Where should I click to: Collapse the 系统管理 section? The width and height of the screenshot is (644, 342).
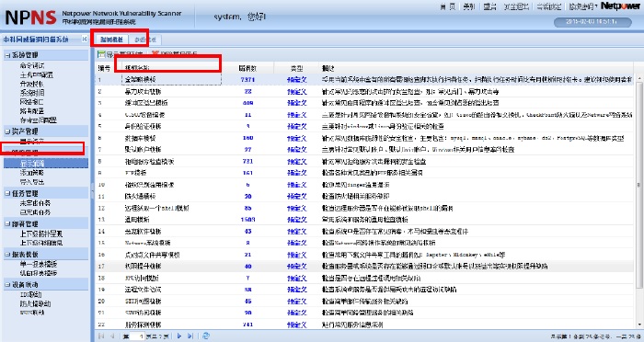pos(7,55)
